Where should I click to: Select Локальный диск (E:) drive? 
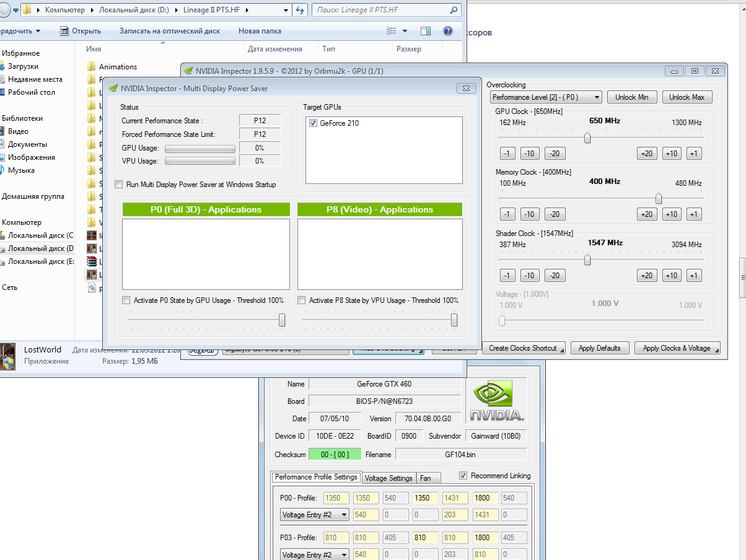[x=36, y=261]
